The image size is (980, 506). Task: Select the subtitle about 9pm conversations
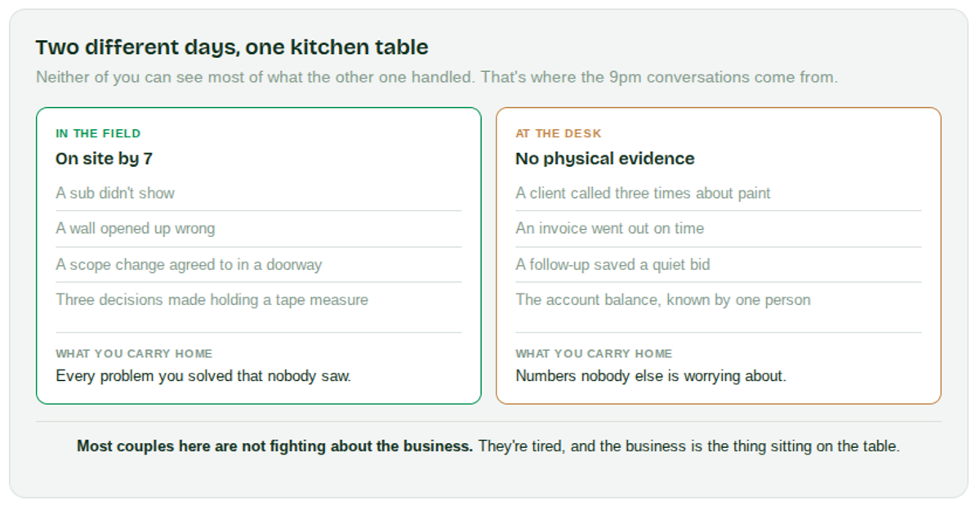pyautogui.click(x=437, y=78)
